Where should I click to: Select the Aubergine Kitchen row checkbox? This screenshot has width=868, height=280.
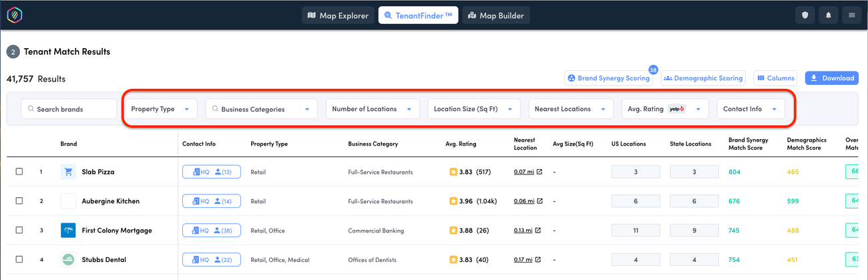(19, 200)
